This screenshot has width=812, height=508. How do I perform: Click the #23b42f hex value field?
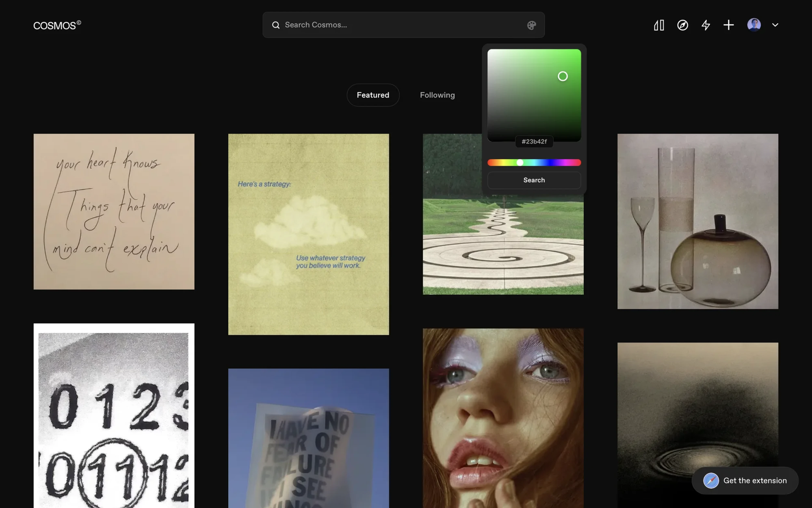point(534,141)
